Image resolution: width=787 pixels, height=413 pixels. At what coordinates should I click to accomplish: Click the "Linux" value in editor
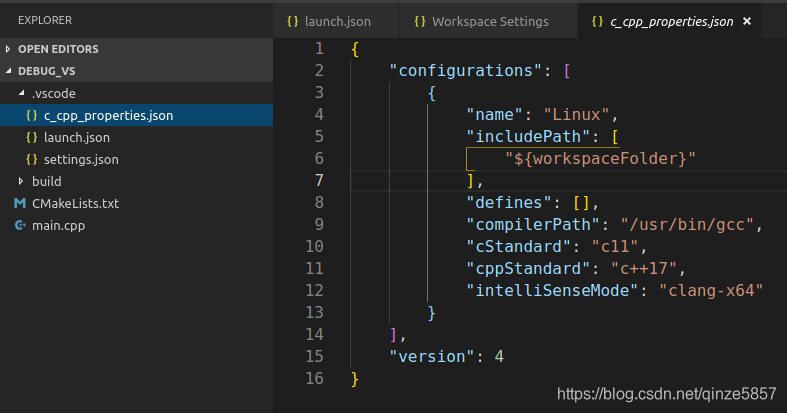click(576, 115)
